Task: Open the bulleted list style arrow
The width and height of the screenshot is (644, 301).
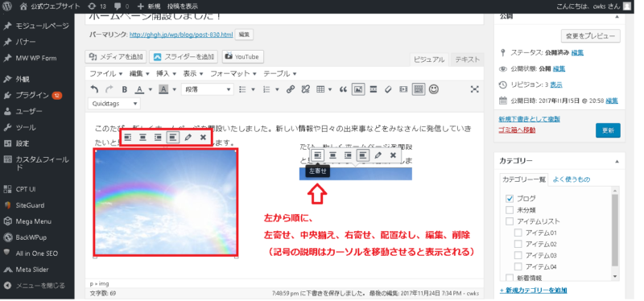Action: (253, 89)
